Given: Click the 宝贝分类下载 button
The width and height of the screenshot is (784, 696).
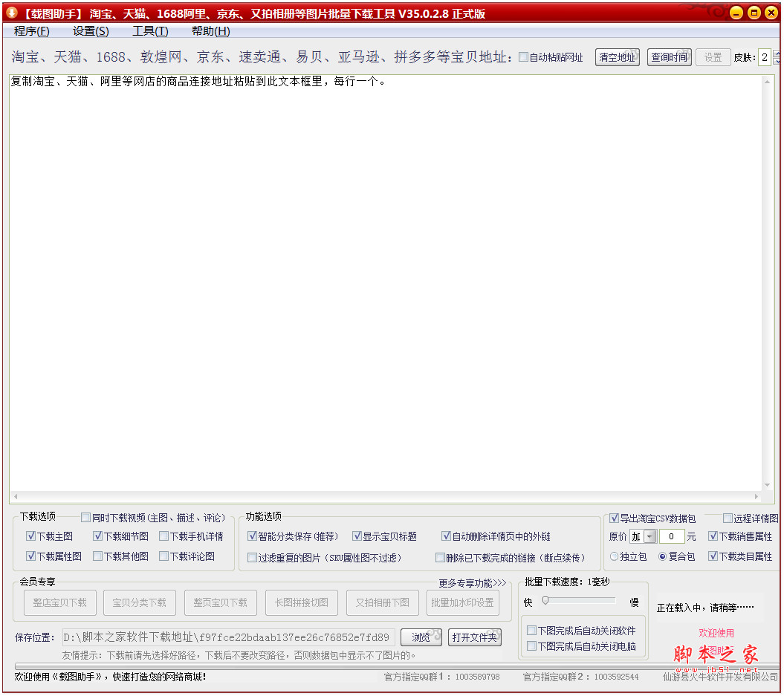Looking at the screenshot, I should tap(139, 602).
